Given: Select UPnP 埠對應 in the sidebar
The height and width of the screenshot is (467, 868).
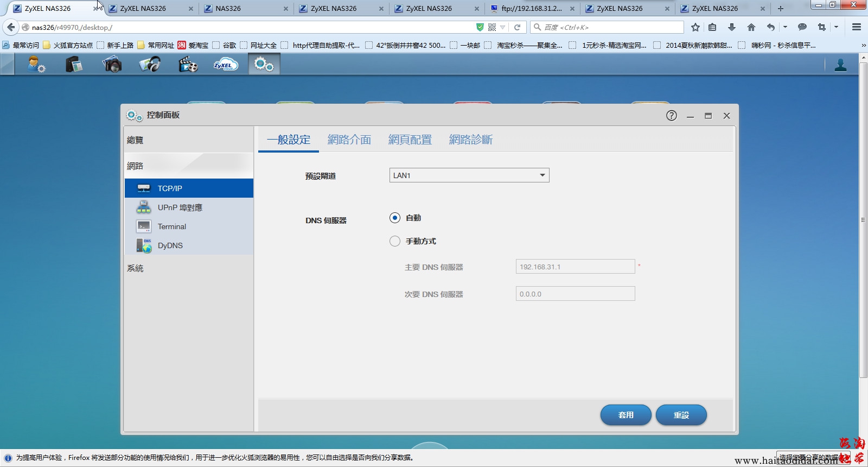Looking at the screenshot, I should pyautogui.click(x=180, y=207).
